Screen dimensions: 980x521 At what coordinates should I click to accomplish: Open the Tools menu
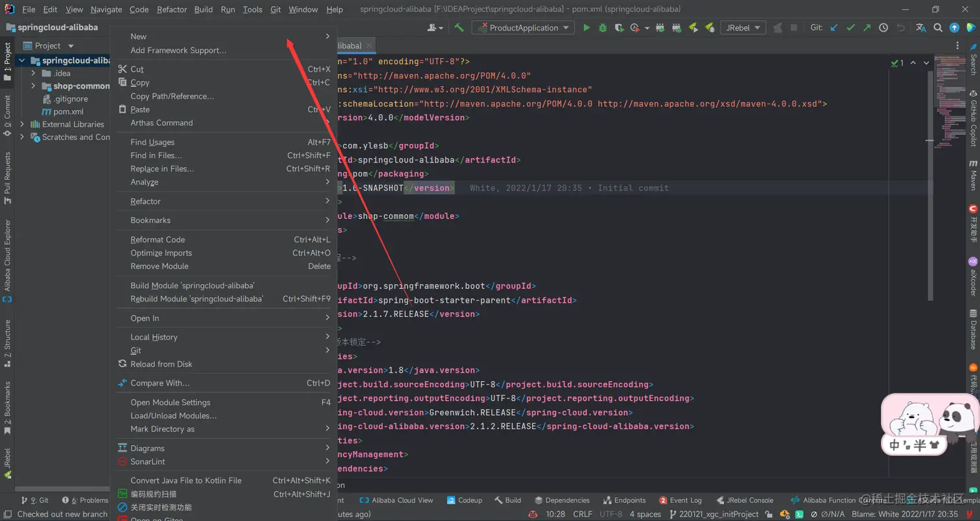(253, 10)
